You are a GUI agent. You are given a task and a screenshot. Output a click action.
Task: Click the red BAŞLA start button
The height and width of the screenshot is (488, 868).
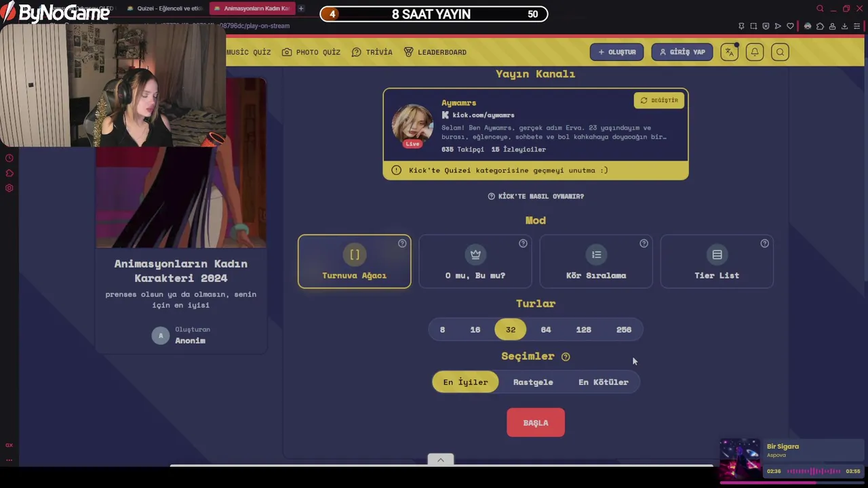536,423
